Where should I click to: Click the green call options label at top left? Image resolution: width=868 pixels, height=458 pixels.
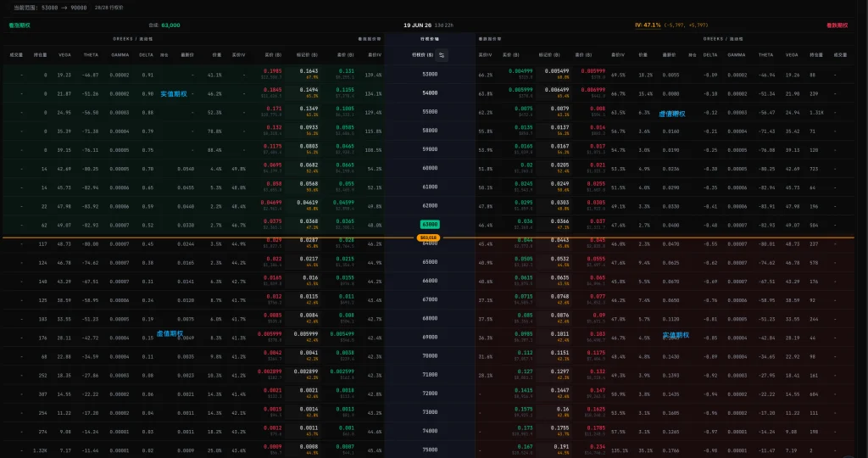pos(19,25)
